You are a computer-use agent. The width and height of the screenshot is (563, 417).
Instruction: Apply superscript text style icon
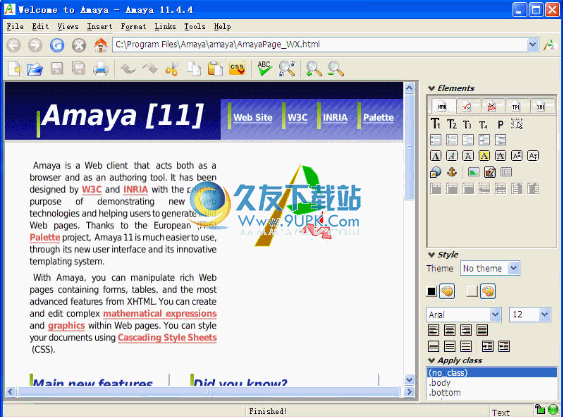tap(517, 156)
